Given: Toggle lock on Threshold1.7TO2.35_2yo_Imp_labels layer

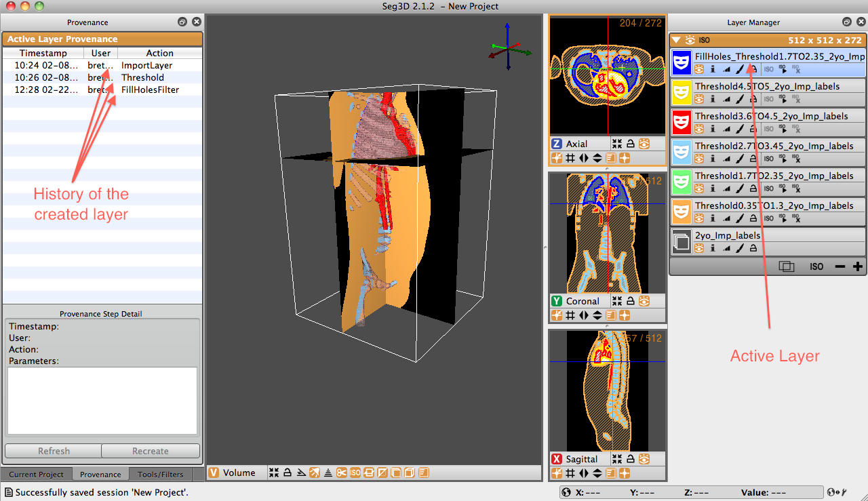Looking at the screenshot, I should pyautogui.click(x=753, y=188).
